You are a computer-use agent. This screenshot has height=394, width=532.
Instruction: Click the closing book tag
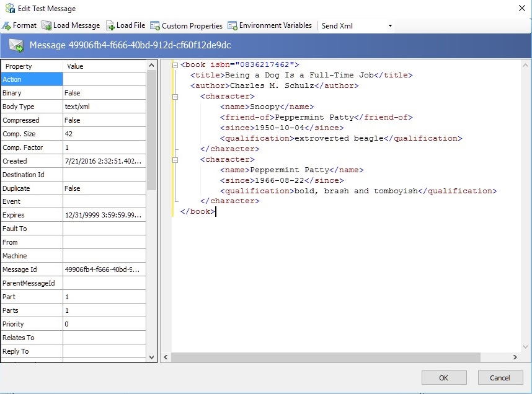(198, 212)
